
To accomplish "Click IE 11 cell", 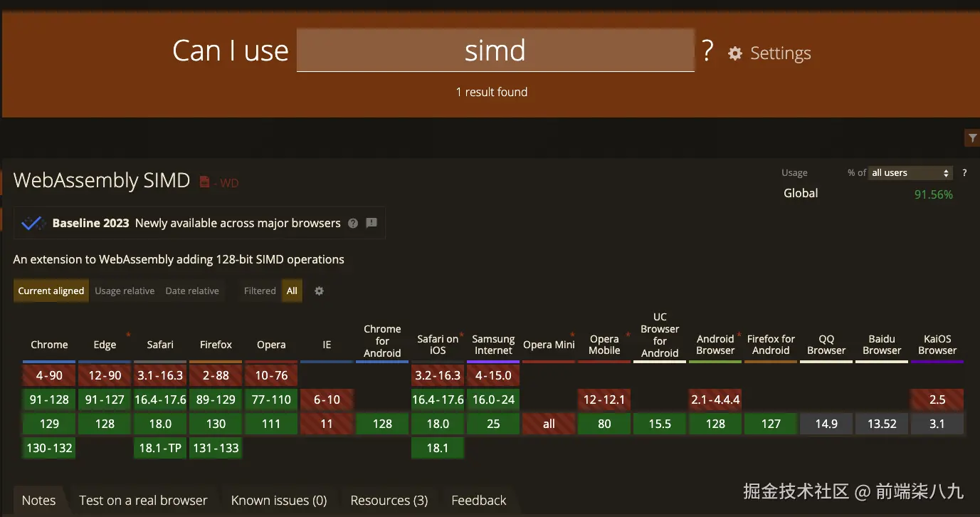I will [327, 424].
